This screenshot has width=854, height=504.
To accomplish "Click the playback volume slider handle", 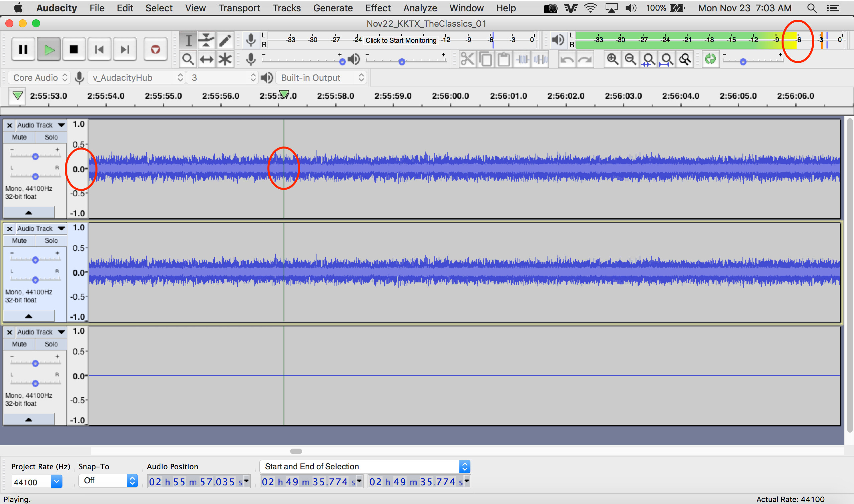I will 402,62.
